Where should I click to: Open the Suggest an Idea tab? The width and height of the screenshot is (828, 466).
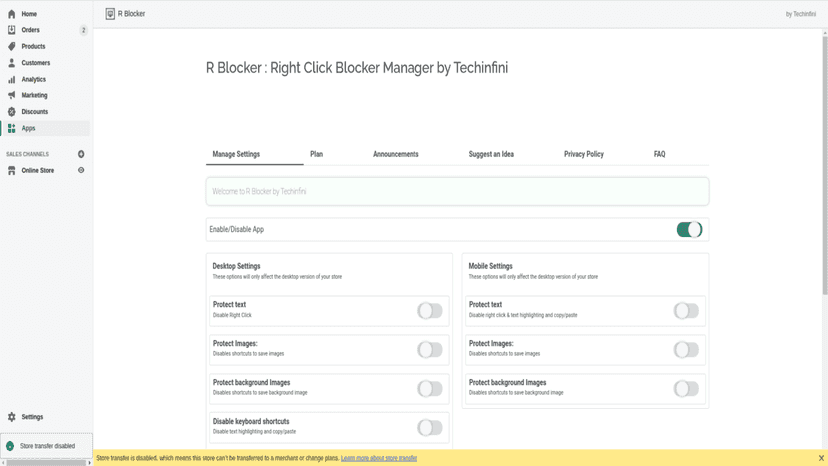pyautogui.click(x=491, y=154)
